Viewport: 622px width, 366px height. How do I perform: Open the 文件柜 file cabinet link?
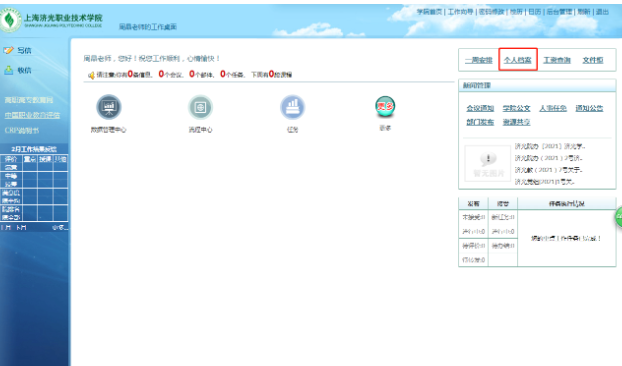[x=593, y=60]
